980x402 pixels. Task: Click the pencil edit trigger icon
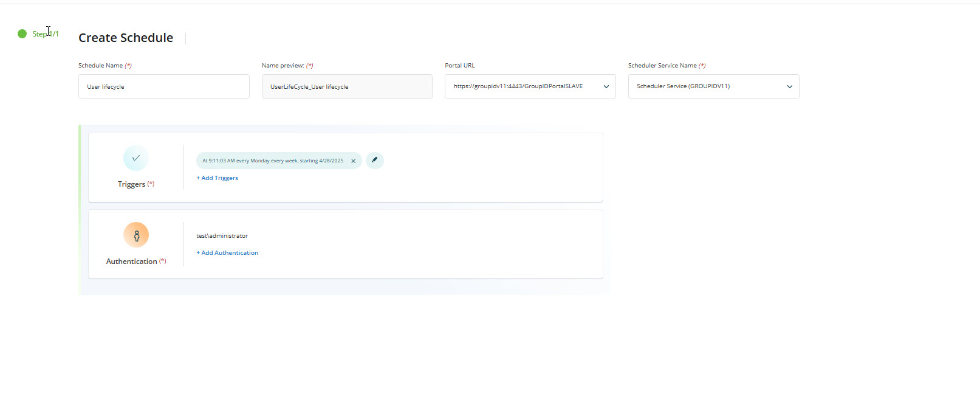click(375, 161)
